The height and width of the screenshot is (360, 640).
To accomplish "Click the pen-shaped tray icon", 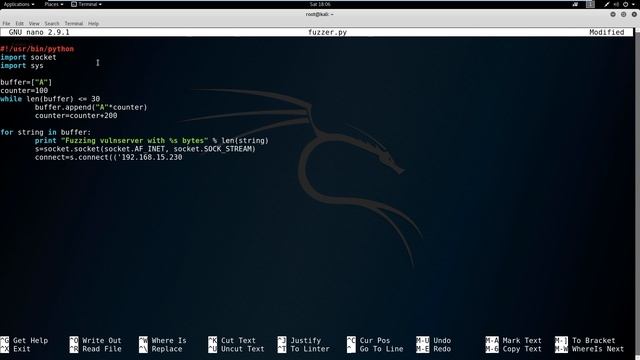I will coord(607,4).
